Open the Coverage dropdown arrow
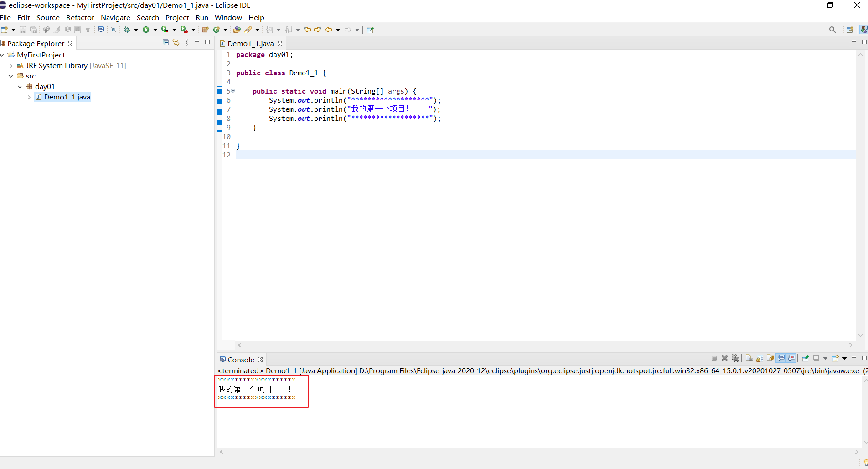Screen dimensions: 868x469 (x=174, y=30)
